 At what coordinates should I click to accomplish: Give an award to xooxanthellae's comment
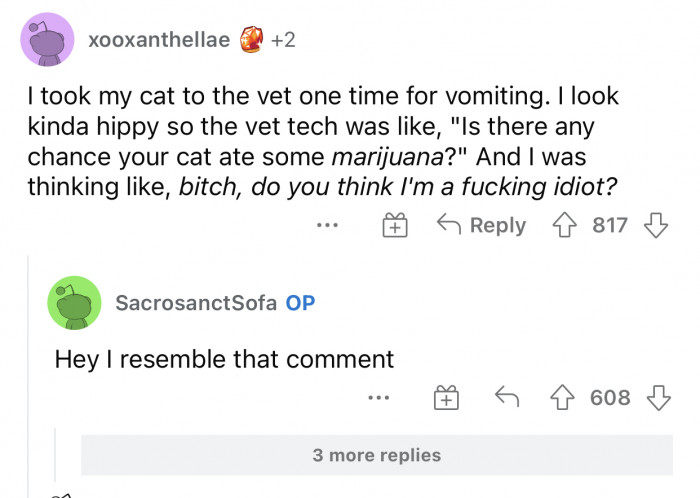pyautogui.click(x=394, y=226)
